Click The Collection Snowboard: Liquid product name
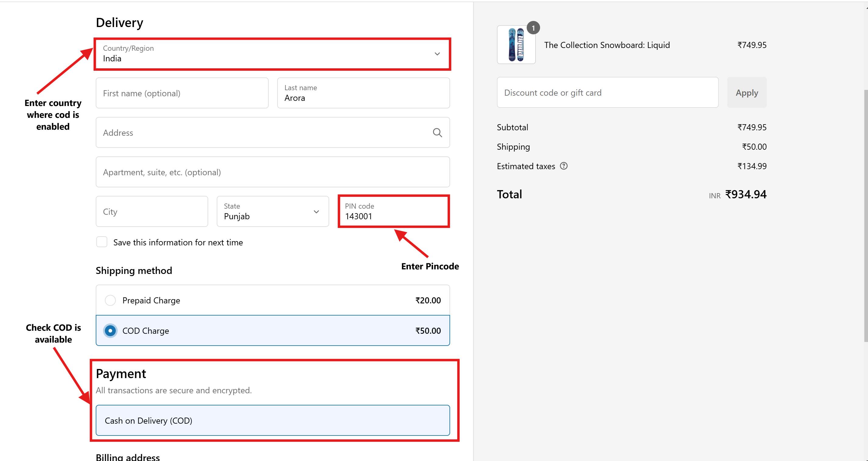 coord(607,45)
